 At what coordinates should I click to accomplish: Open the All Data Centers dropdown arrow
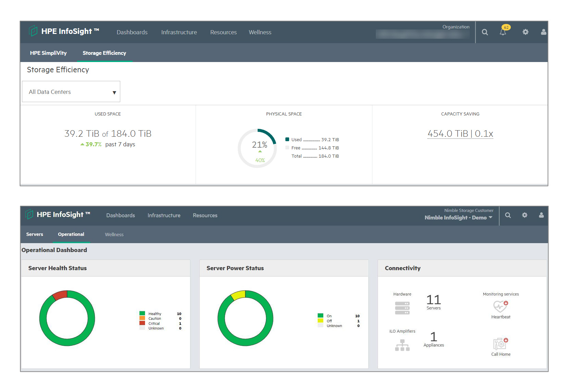(114, 92)
